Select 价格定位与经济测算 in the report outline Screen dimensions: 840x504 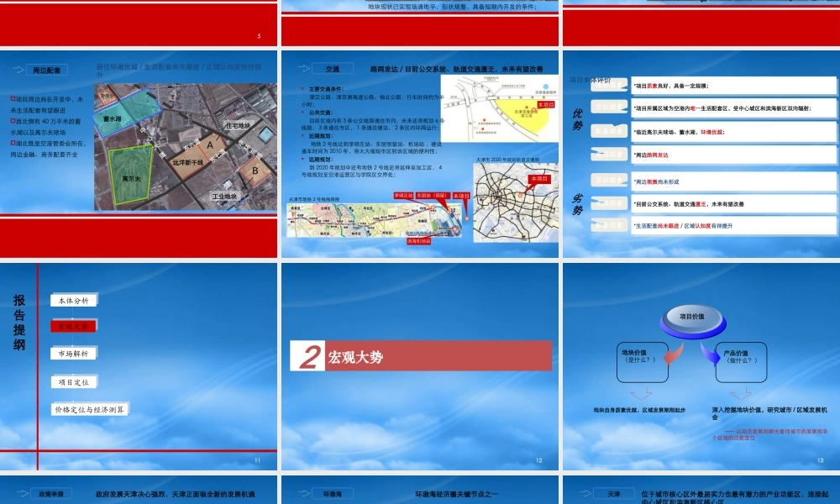pyautogui.click(x=90, y=409)
